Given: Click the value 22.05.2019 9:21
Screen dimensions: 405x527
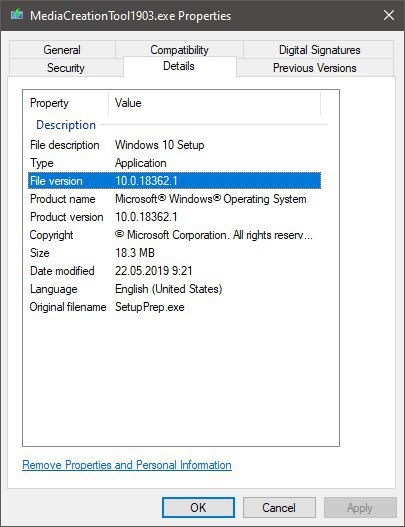Looking at the screenshot, I should pos(154,271).
